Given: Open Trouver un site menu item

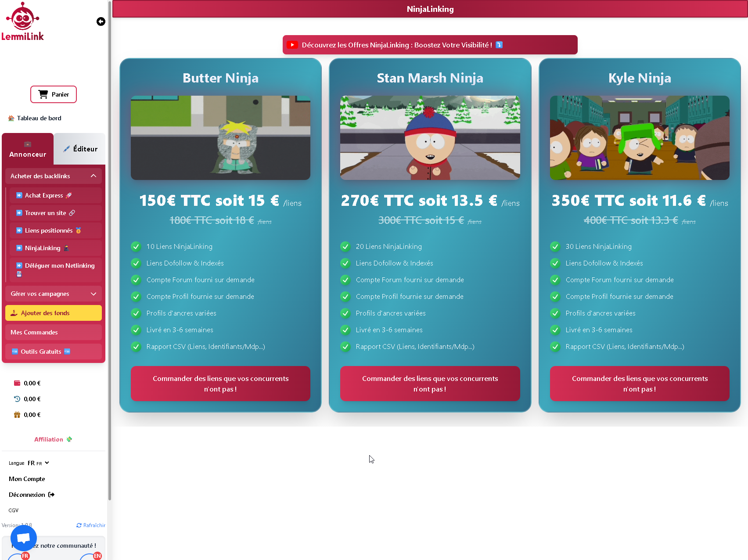Looking at the screenshot, I should [55, 213].
